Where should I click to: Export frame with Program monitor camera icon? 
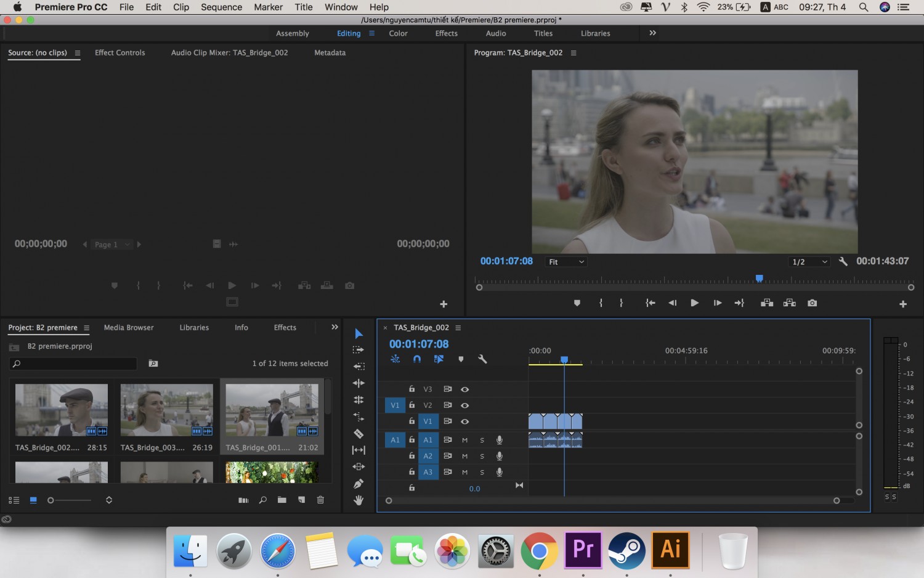(813, 303)
